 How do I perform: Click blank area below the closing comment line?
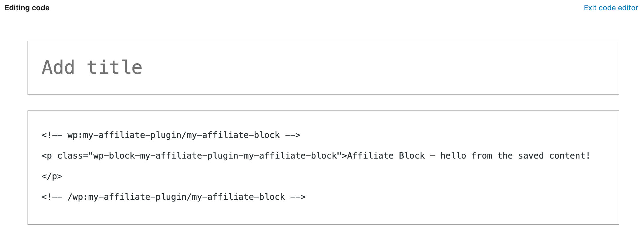pyautogui.click(x=315, y=213)
